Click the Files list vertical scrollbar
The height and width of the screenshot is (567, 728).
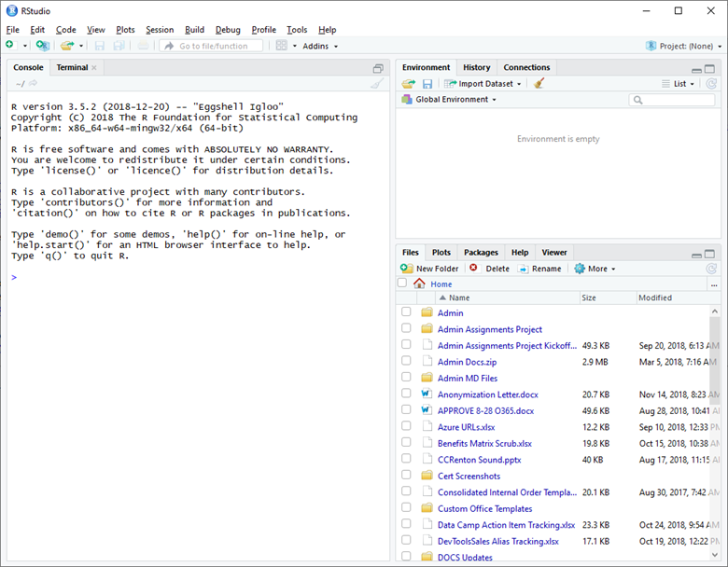(x=715, y=362)
